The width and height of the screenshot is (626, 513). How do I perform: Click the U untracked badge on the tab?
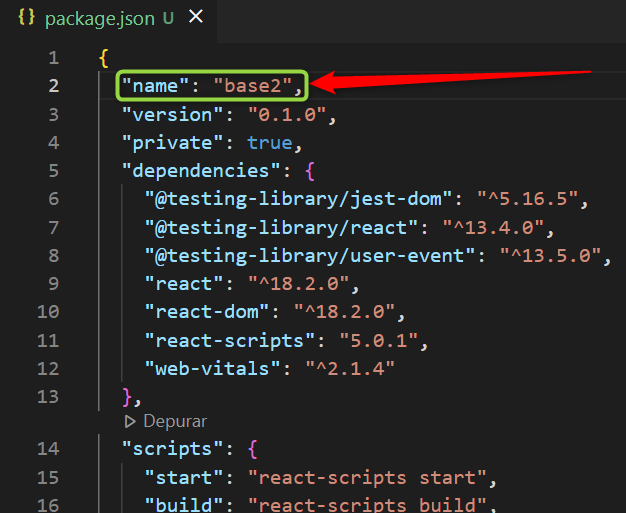pyautogui.click(x=168, y=17)
